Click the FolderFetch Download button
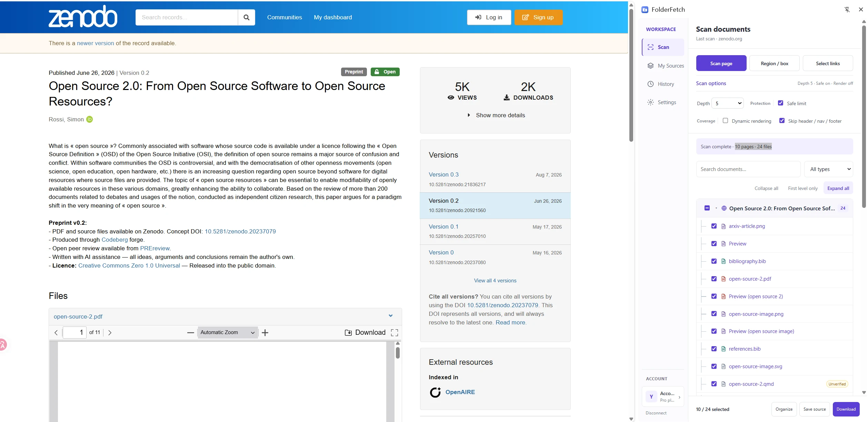 tap(846, 409)
